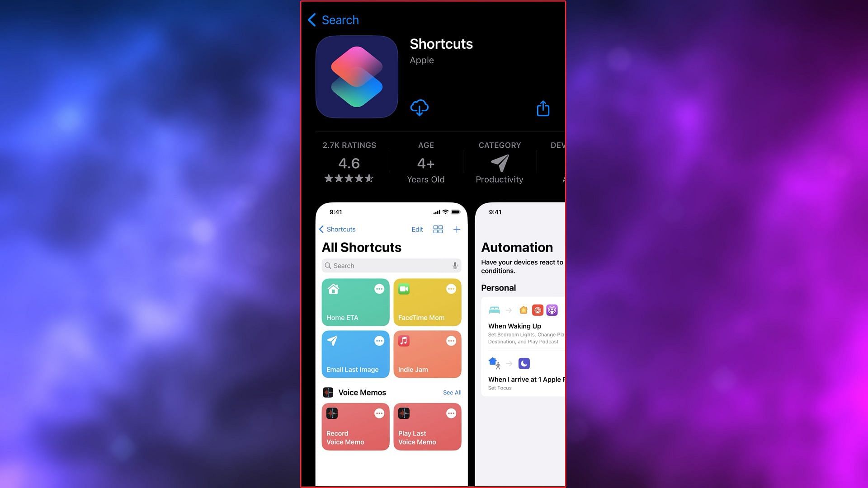Click the Search field in All Shortcuts
868x488 pixels.
coord(391,265)
